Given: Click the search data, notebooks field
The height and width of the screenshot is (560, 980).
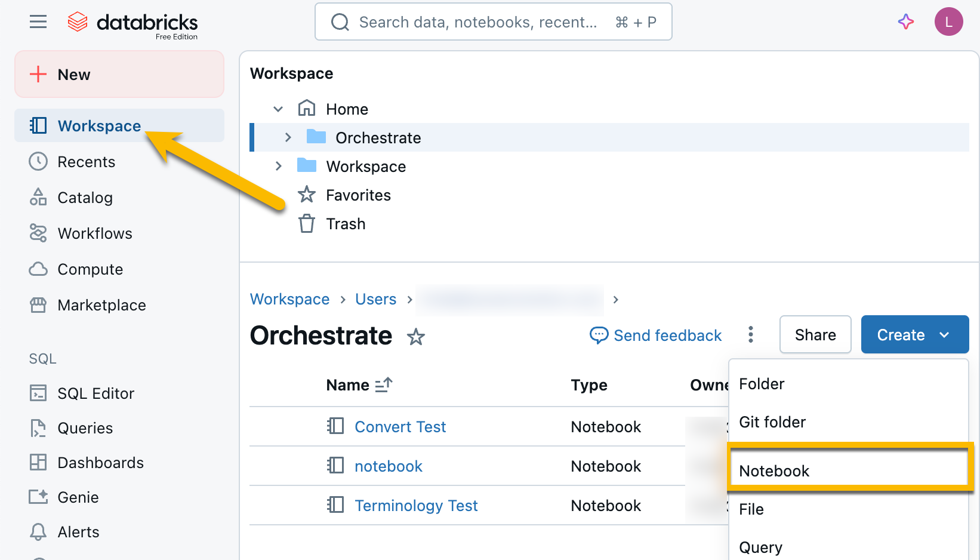Looking at the screenshot, I should pos(493,22).
